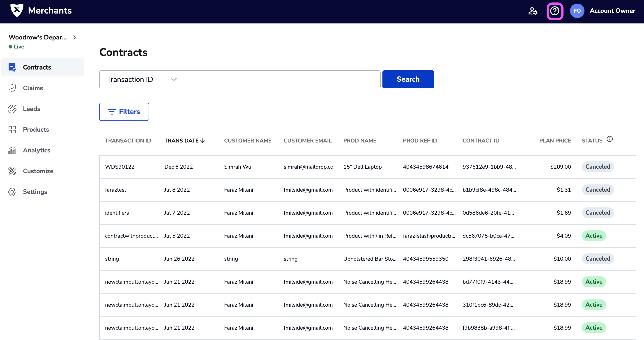Click the Settings gear icon
The image size is (644, 340).
coord(12,192)
